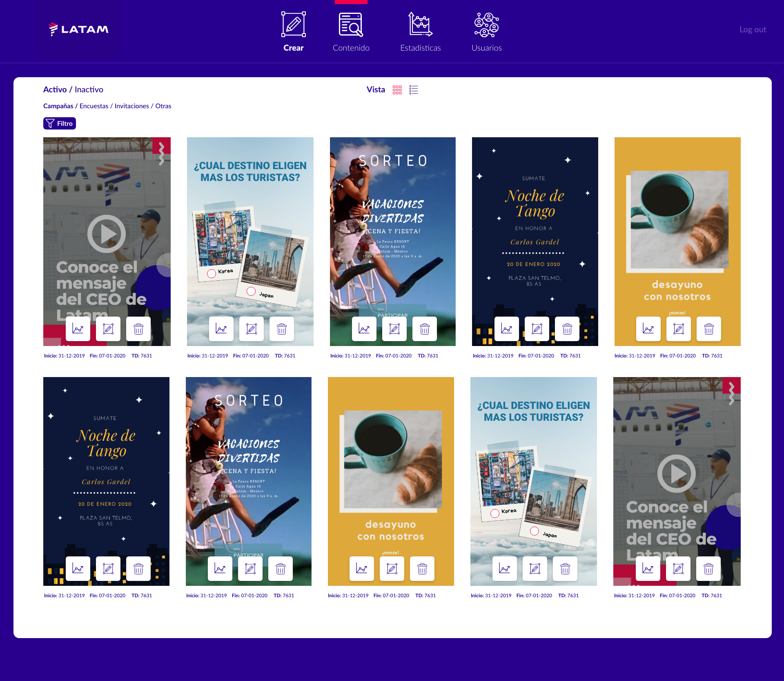Image resolution: width=784 pixels, height=681 pixels.
Task: Open the Usuarios network icon
Action: point(486,25)
